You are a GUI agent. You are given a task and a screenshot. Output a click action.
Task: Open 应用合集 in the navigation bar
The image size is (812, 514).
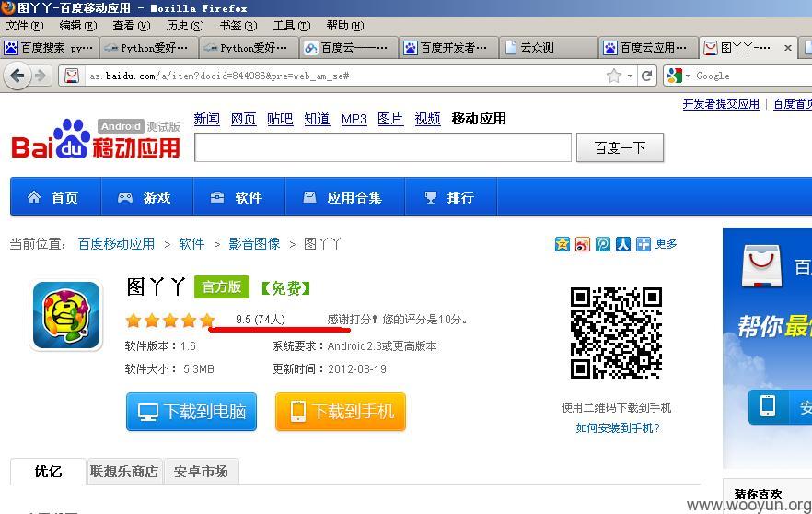[x=345, y=197]
